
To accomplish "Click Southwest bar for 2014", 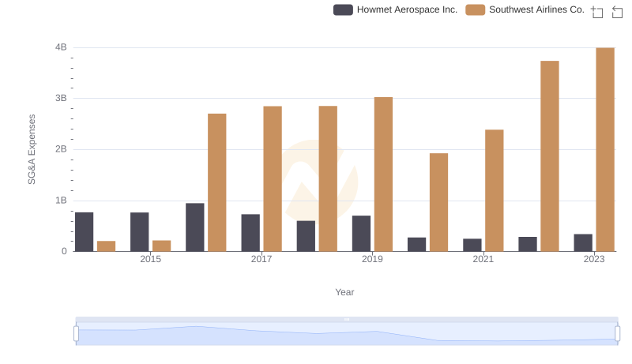I will (x=107, y=246).
